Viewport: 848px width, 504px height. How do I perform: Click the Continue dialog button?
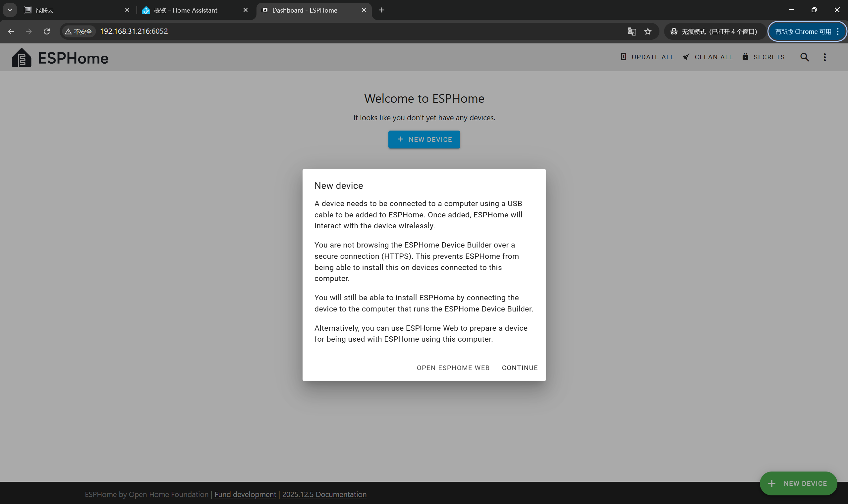(520, 368)
